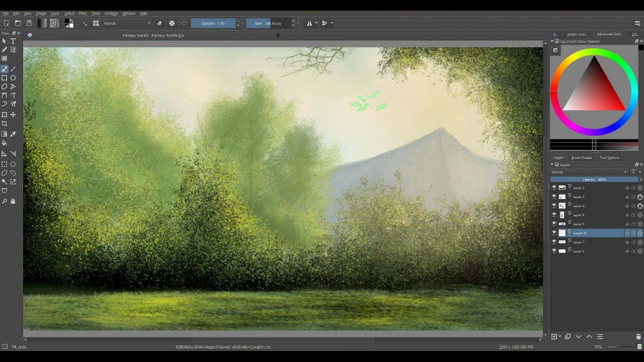The width and height of the screenshot is (644, 362).
Task: Hide Layer 2 using its eye icon
Action: pyautogui.click(x=554, y=188)
